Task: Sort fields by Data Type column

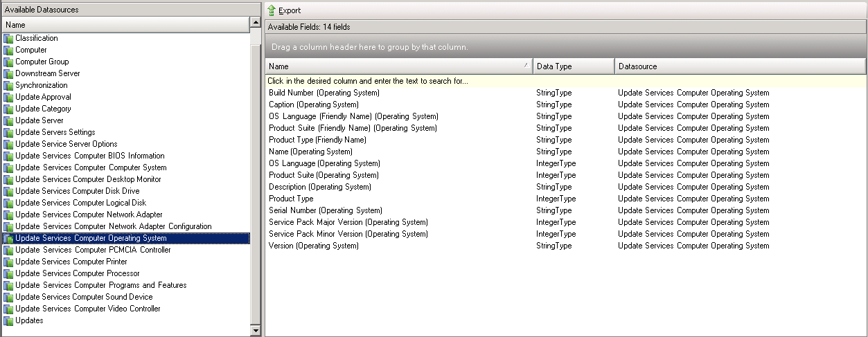Action: point(574,66)
